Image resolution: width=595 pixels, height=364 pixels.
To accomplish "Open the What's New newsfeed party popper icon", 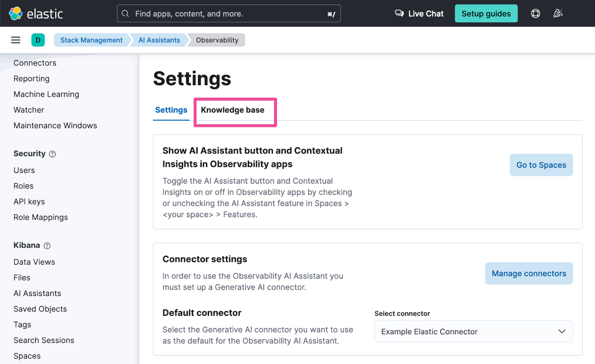I will click(x=558, y=13).
